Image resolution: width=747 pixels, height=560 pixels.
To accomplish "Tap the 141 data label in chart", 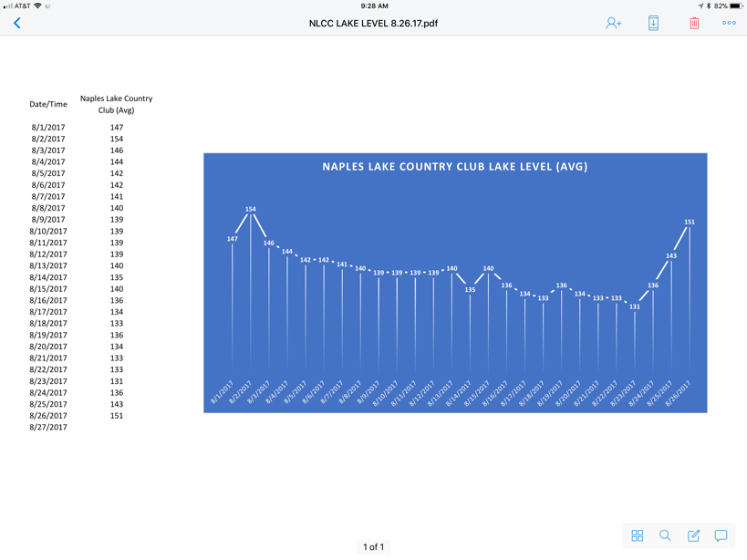I will pyautogui.click(x=342, y=264).
